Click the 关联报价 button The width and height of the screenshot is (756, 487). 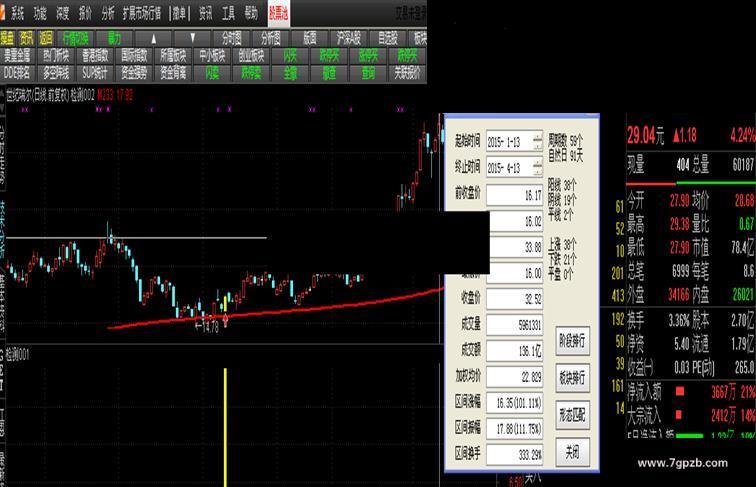408,73
